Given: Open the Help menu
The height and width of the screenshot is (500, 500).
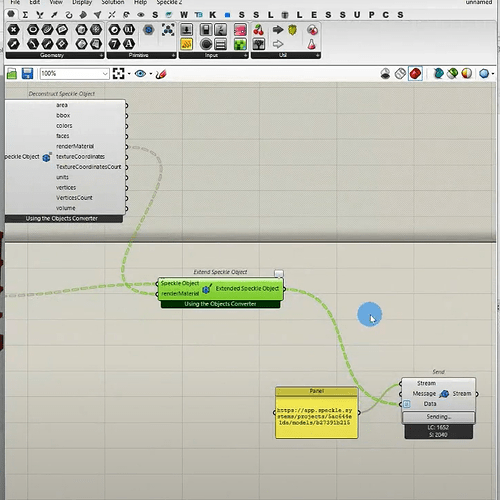Looking at the screenshot, I should coord(140,2).
